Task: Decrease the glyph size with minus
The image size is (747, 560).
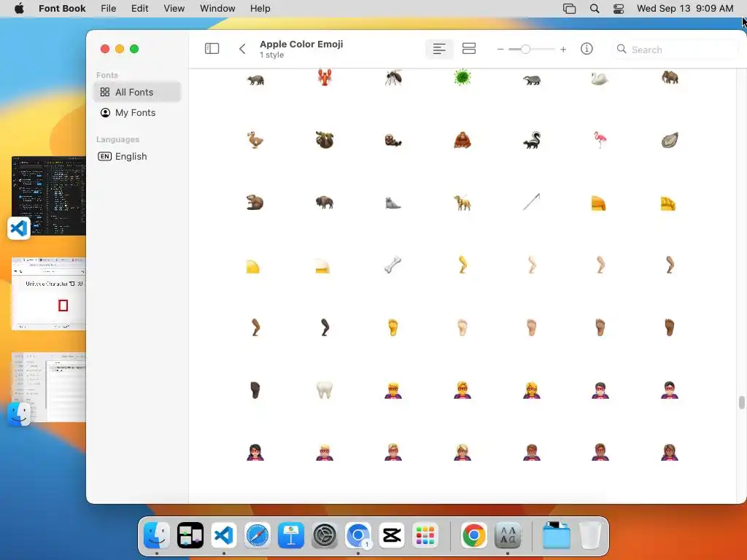Action: click(500, 49)
